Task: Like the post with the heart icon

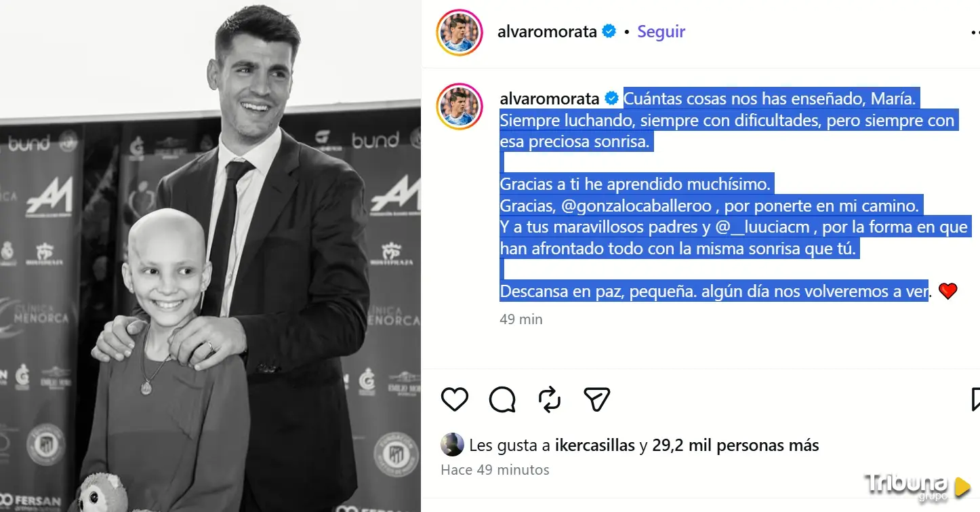Action: click(x=454, y=399)
